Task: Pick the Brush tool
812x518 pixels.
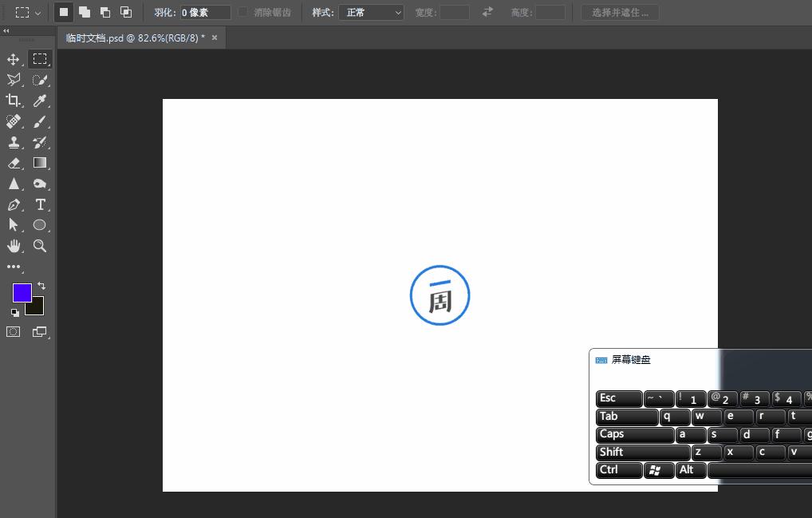Action: pos(40,121)
